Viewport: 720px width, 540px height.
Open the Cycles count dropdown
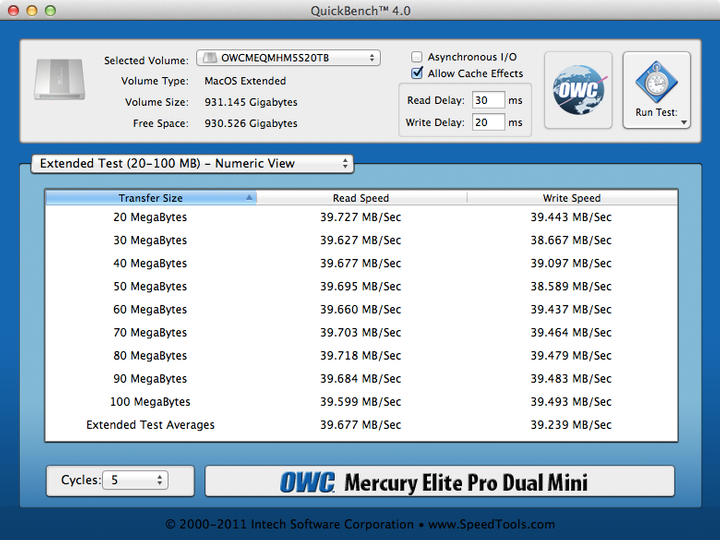click(135, 480)
